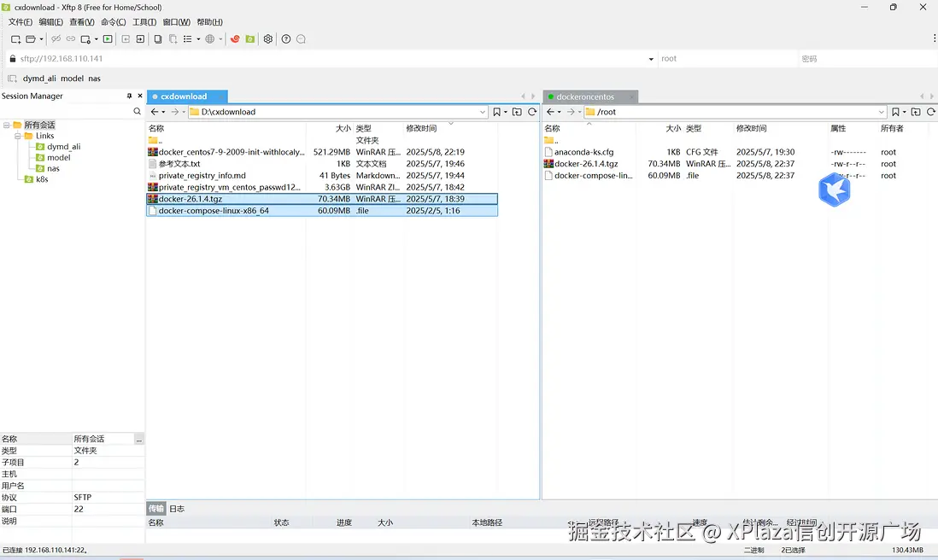Open help with the question mark icon
This screenshot has width=938, height=560.
click(x=286, y=39)
